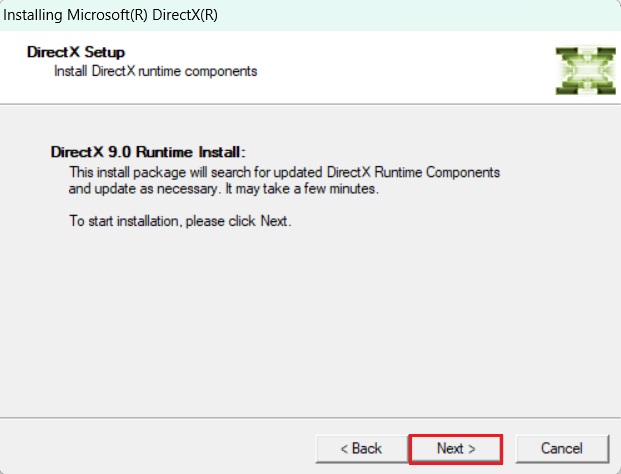Viewport: 621px width, 474px height.
Task: Click 'This install package will search' description line
Action: (x=284, y=172)
